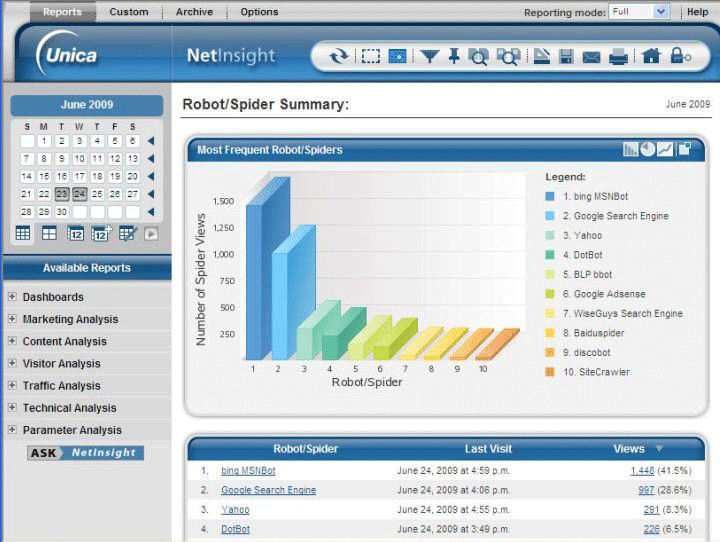This screenshot has width=720, height=542.
Task: Click the calendar 12 date icon
Action: (x=75, y=234)
